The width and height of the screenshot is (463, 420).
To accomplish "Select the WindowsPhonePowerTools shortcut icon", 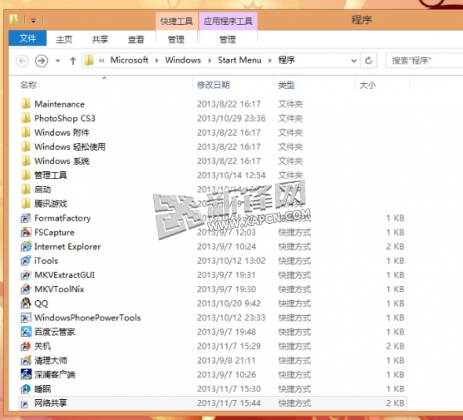I will pyautogui.click(x=26, y=318).
